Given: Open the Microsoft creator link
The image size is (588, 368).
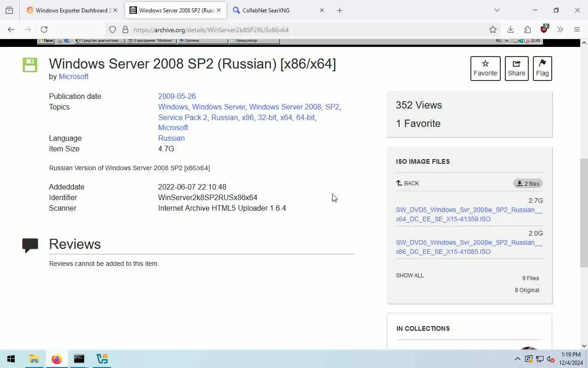Looking at the screenshot, I should (73, 76).
